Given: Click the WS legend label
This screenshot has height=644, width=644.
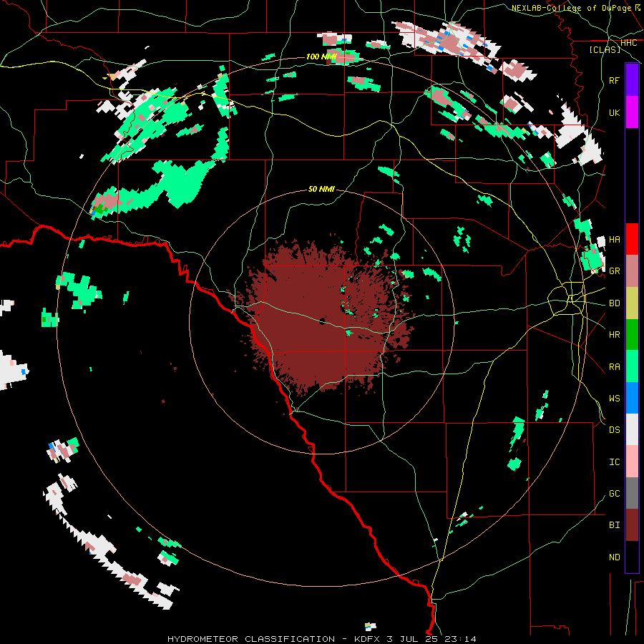Looking at the screenshot, I should [614, 399].
